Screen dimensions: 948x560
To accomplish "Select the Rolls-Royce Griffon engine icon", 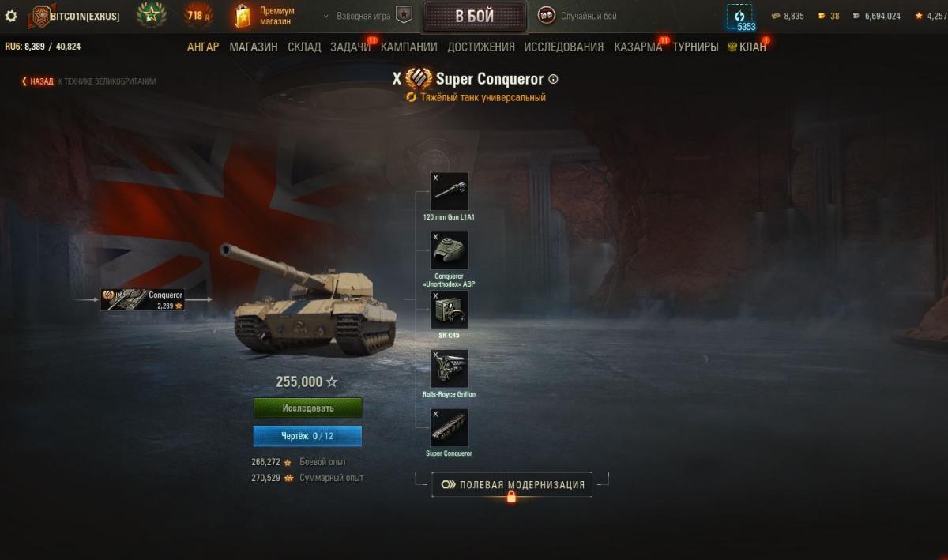I will [450, 369].
